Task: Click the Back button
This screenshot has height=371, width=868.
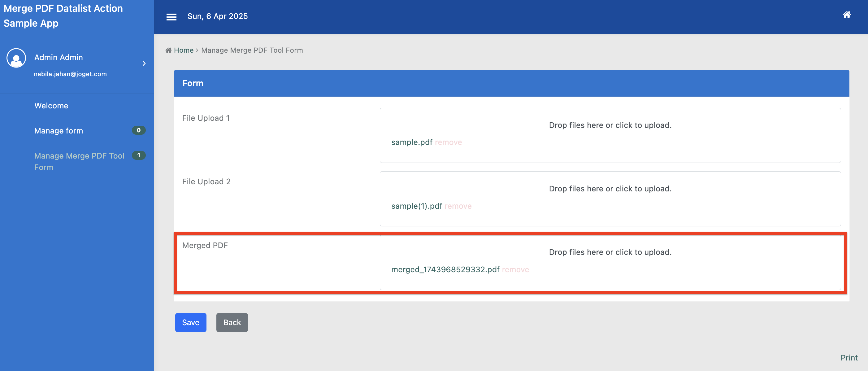Action: (x=232, y=322)
